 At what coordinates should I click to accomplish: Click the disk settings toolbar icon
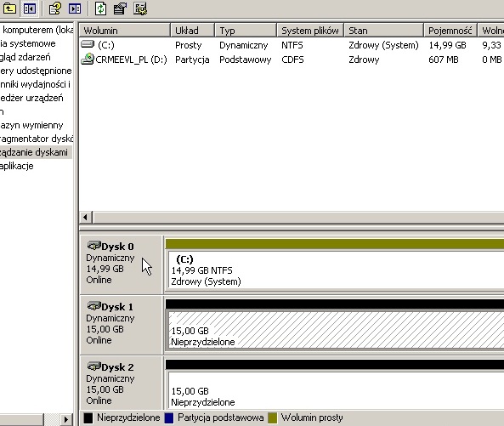pyautogui.click(x=140, y=9)
